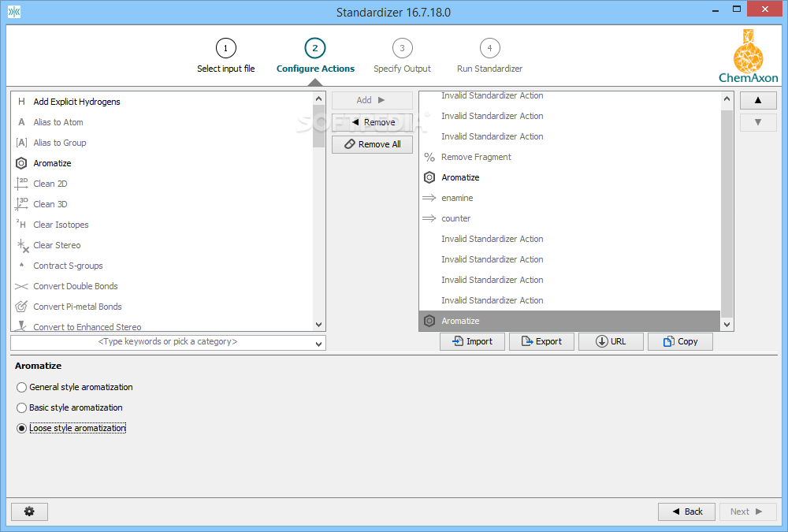Choose Basic style aromatization
The height and width of the screenshot is (532, 788).
(69, 407)
